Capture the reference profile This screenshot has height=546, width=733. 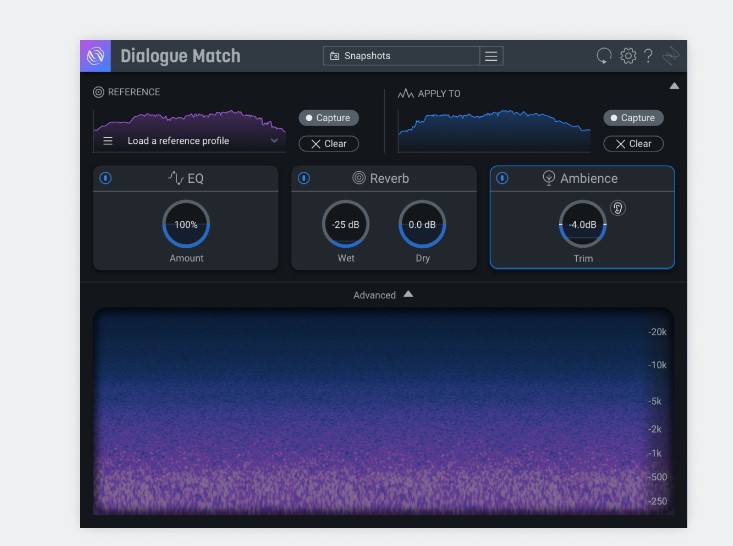tap(329, 118)
